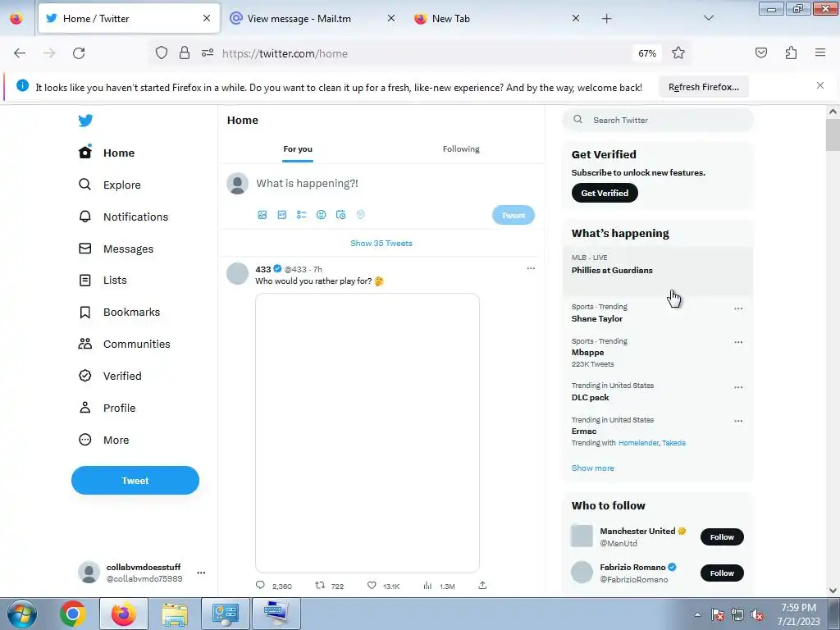
Task: Open Messages envelope in sidebar
Action: point(115,249)
